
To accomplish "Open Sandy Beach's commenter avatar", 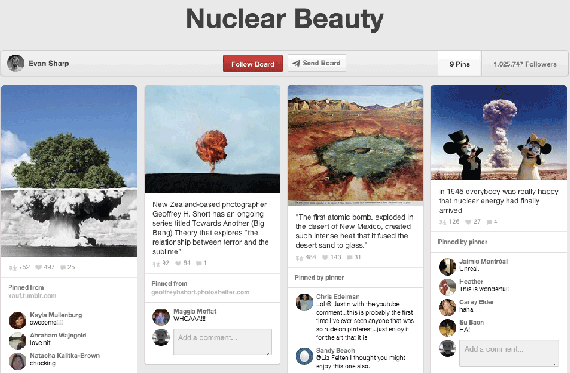I will 304,356.
